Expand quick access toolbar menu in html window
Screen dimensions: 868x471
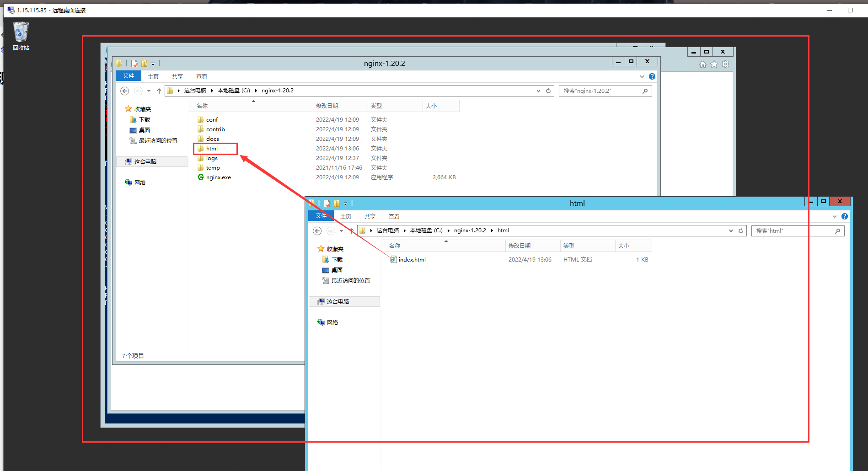(x=345, y=204)
